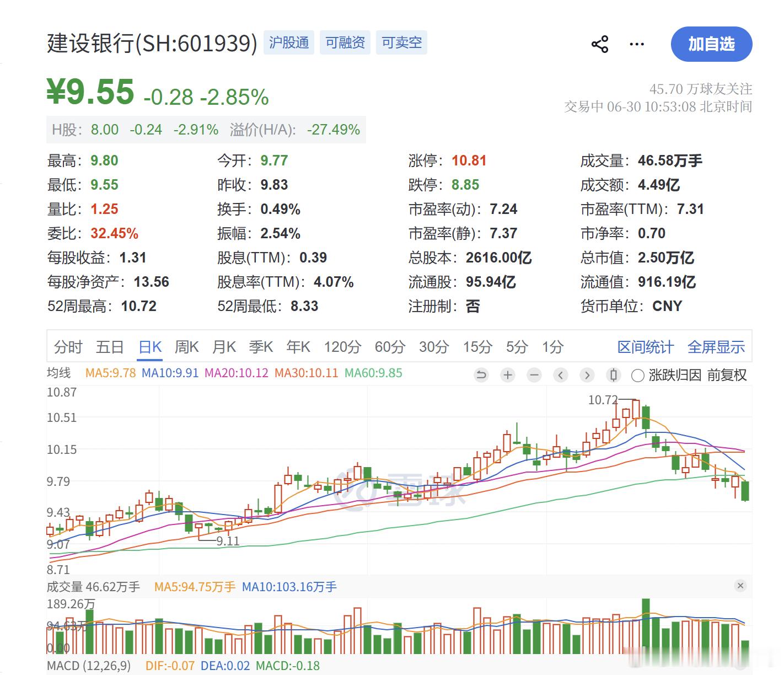Switch to the 5分 chart tab

pos(517,347)
